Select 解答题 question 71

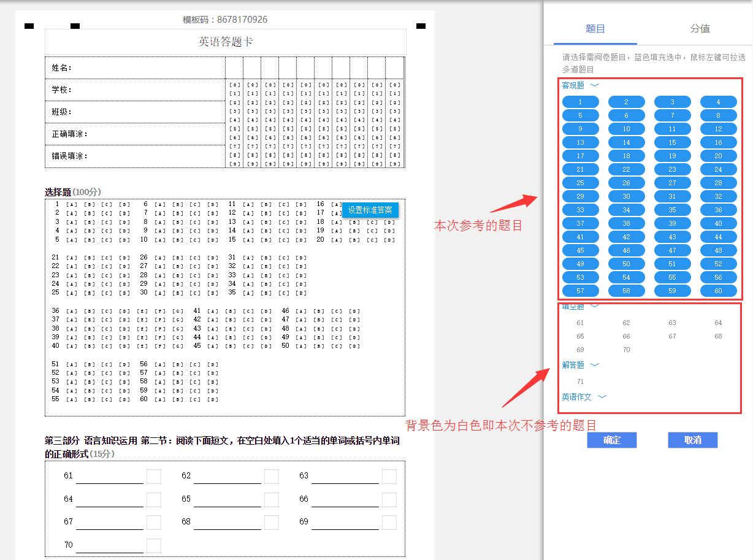580,382
